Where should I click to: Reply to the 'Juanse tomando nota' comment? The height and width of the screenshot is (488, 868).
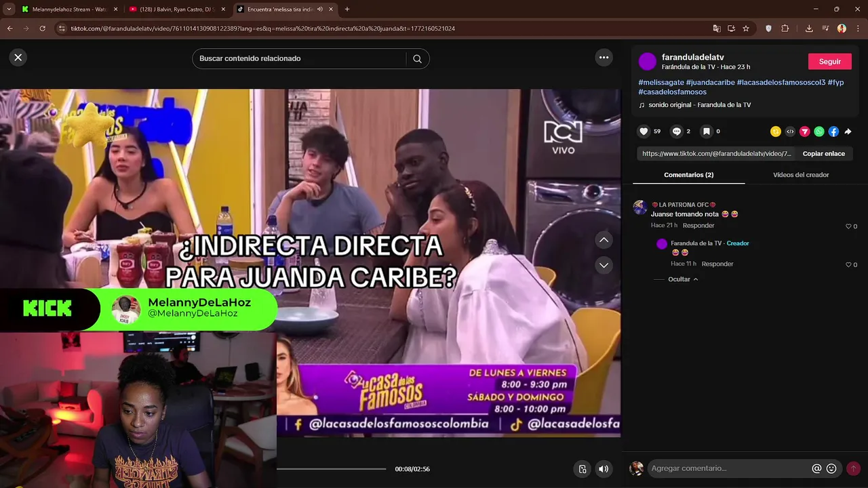click(698, 226)
